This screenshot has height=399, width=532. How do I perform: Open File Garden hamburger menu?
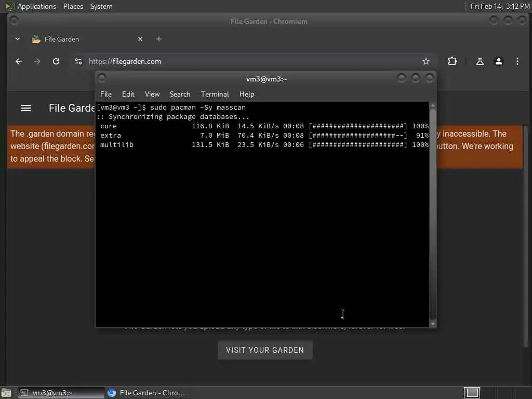pyautogui.click(x=26, y=108)
